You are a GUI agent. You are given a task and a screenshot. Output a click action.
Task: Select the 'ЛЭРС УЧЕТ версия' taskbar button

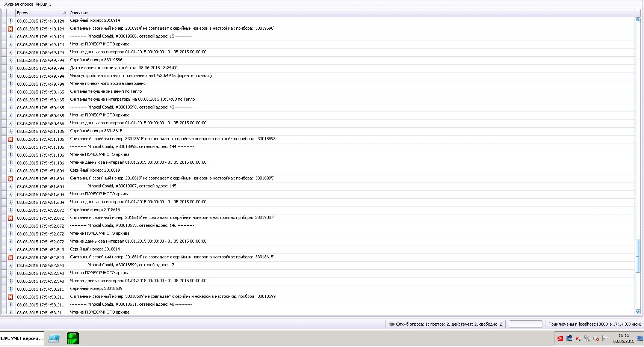coord(21,338)
